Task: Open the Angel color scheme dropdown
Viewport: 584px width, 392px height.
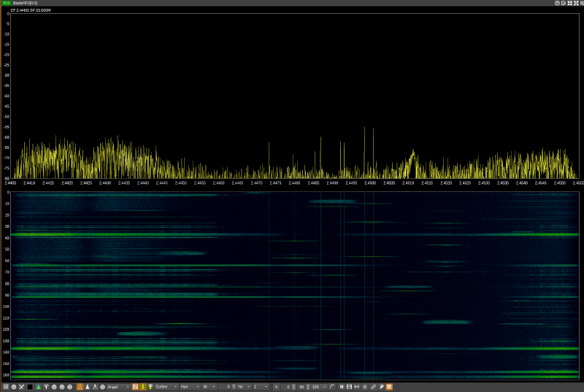Action: [x=118, y=386]
